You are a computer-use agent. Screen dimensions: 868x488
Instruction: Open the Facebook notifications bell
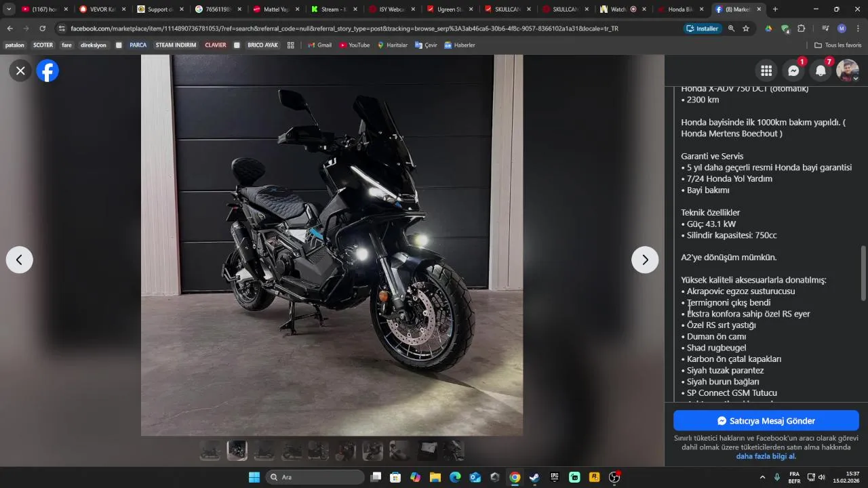tap(821, 70)
